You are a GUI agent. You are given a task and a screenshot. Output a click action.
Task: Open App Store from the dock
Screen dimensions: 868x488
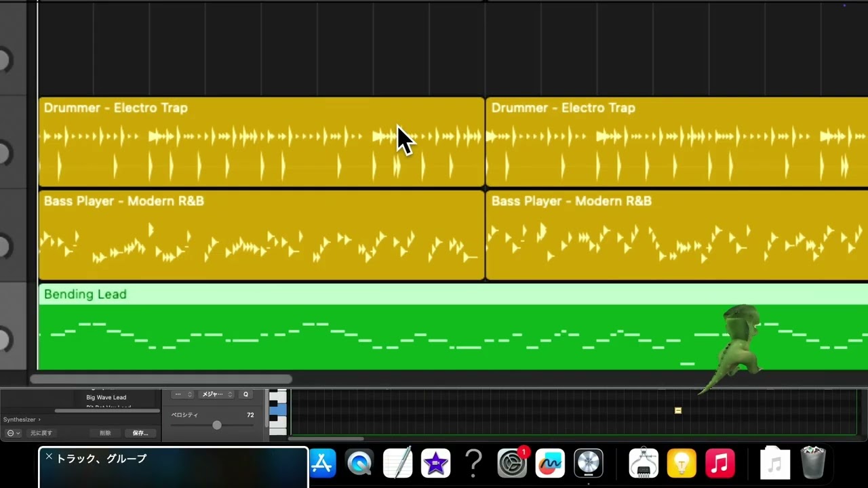[x=323, y=464]
